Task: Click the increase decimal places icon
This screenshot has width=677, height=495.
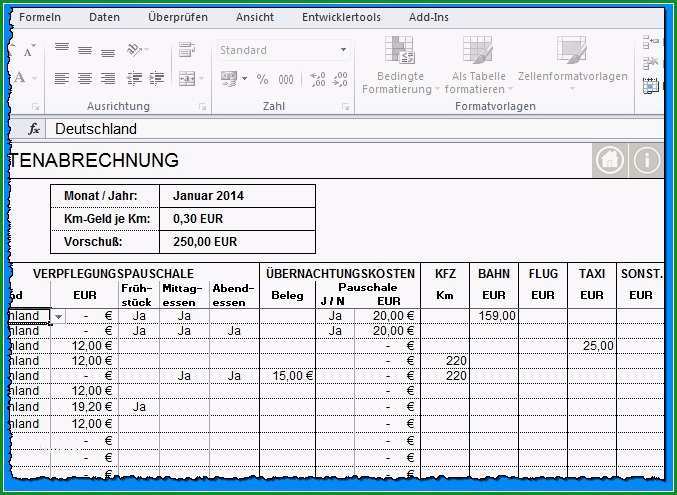Action: click(317, 79)
